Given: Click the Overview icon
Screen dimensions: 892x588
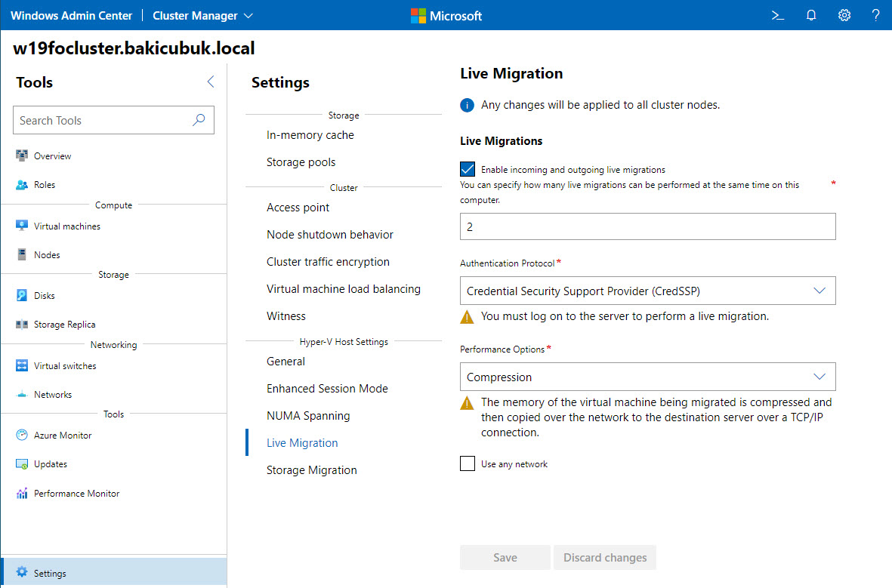Looking at the screenshot, I should (22, 155).
